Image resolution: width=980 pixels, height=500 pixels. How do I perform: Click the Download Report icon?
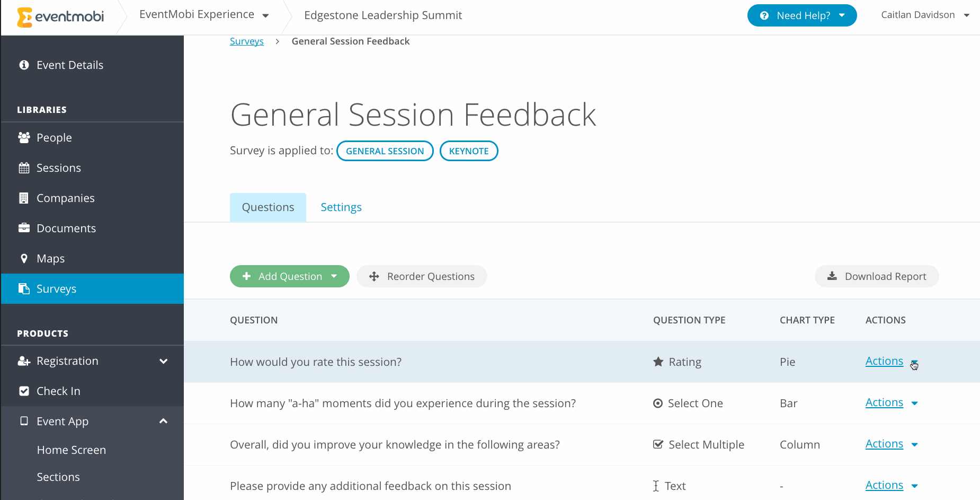[x=832, y=276]
